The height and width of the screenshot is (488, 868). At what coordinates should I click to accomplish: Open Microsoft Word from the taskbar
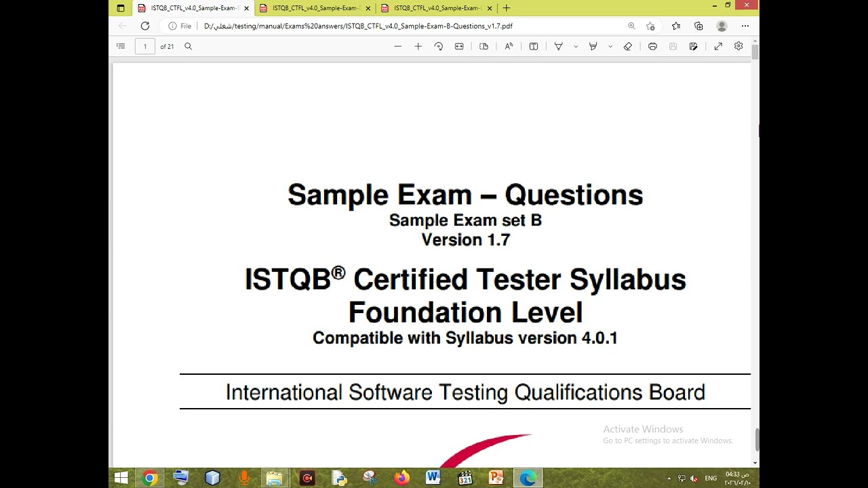(x=433, y=478)
